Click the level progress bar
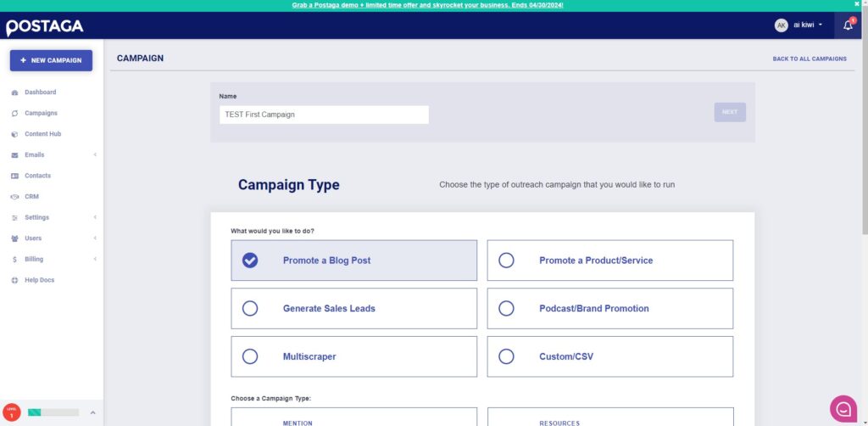The image size is (868, 426). pyautogui.click(x=53, y=412)
